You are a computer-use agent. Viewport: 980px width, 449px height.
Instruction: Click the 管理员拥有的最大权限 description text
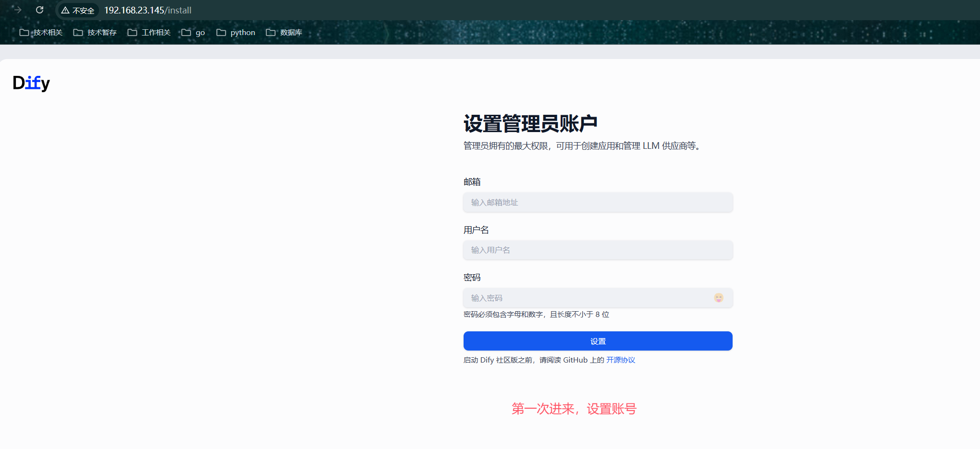click(582, 146)
